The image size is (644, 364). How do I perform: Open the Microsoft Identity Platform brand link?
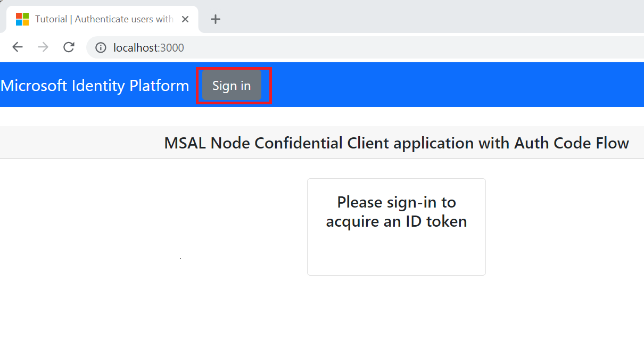[95, 85]
